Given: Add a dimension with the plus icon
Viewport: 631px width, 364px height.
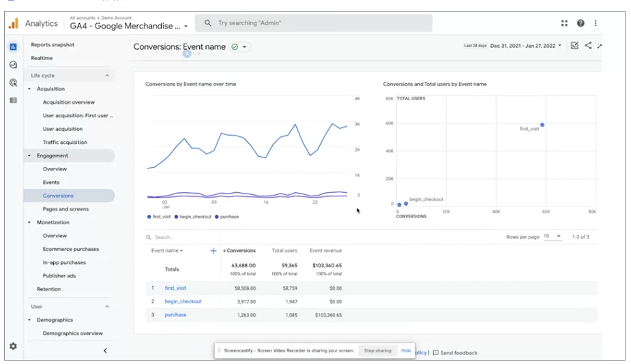Looking at the screenshot, I should pos(214,251).
